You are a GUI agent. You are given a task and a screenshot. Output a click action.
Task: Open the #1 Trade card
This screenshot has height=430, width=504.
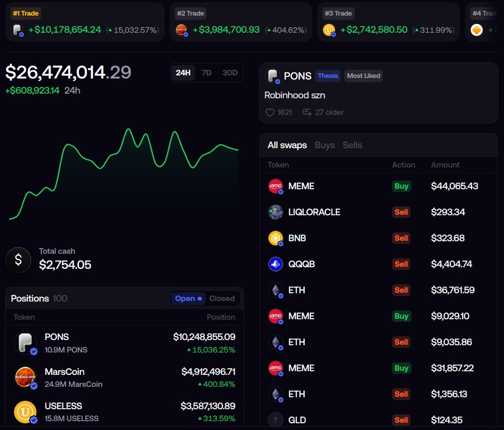pyautogui.click(x=85, y=22)
